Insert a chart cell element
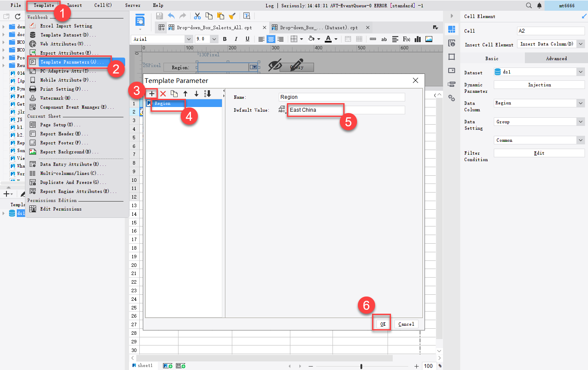Image resolution: width=588 pixels, height=370 pixels. pyautogui.click(x=417, y=39)
